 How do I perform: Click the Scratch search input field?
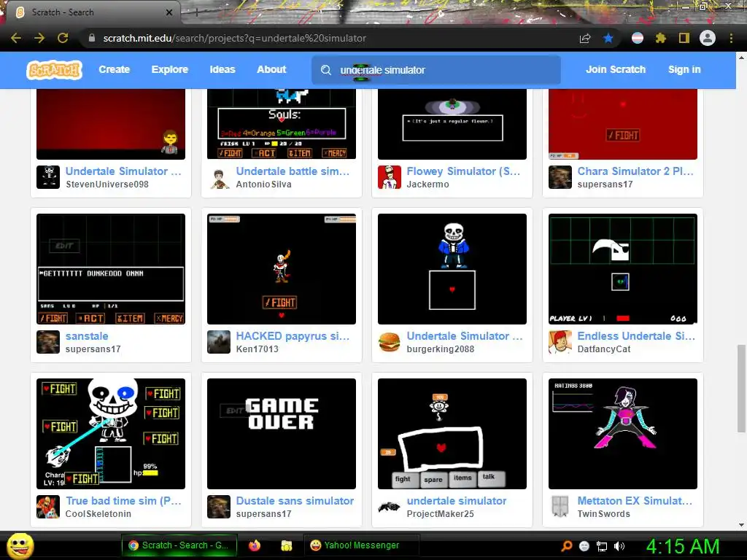click(x=436, y=70)
